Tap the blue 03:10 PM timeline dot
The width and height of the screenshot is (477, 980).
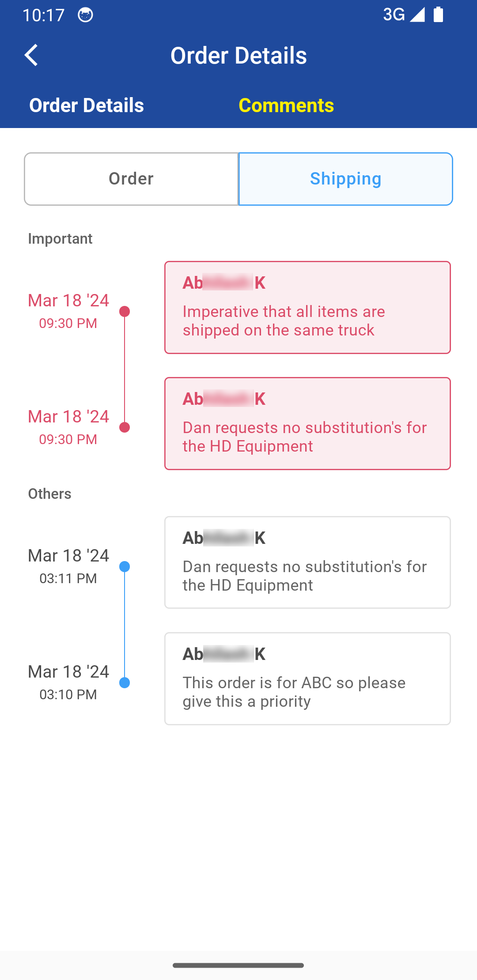point(125,683)
